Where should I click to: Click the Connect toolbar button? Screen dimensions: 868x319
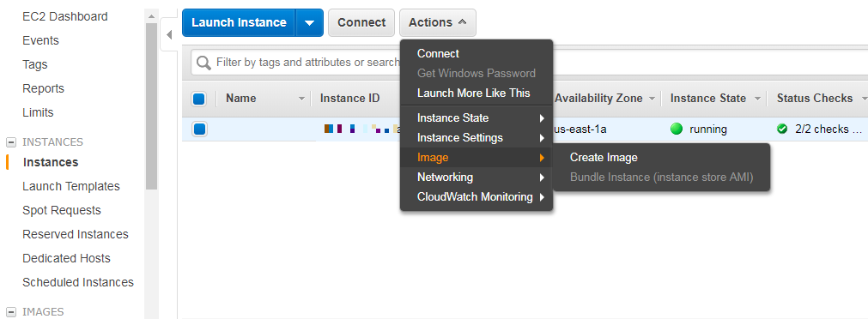[361, 22]
